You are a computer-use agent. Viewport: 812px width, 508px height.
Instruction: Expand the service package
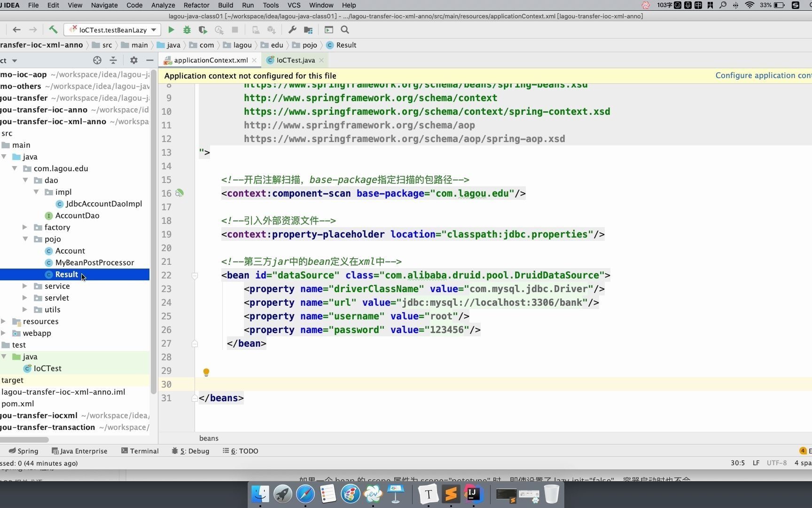tap(25, 286)
